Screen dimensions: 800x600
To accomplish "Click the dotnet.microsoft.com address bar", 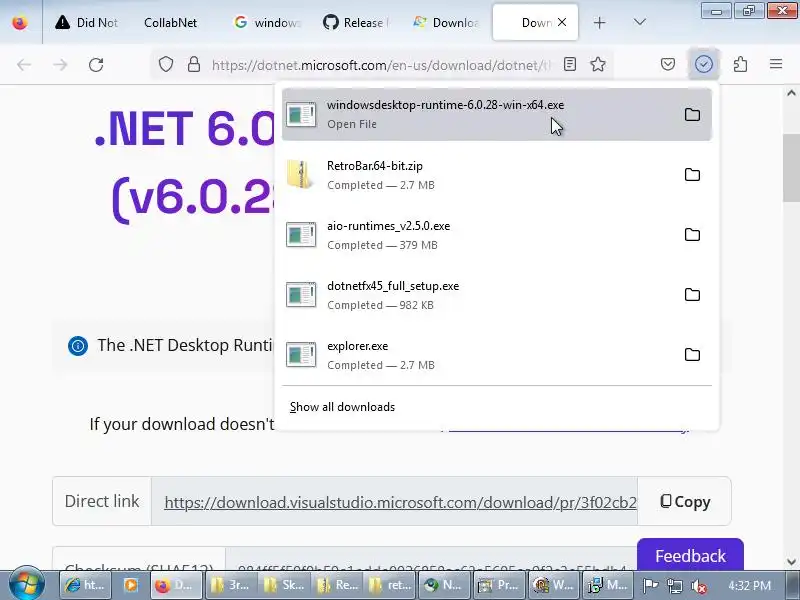I will pyautogui.click(x=381, y=65).
